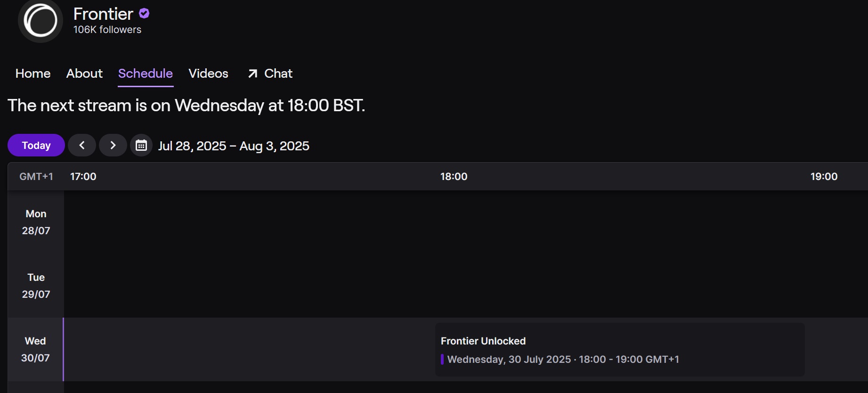This screenshot has width=868, height=393.
Task: Select the Mon 28/07 day label
Action: (x=36, y=222)
